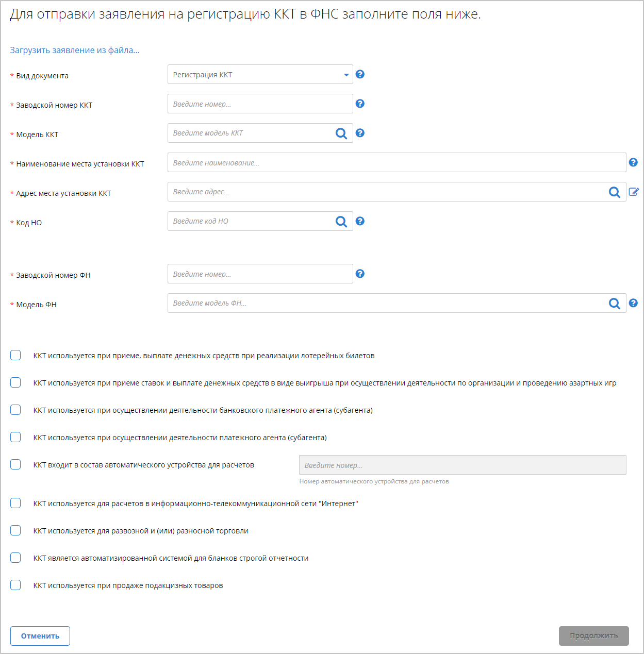Check the азартных игр option
The width and height of the screenshot is (644, 654).
[x=15, y=382]
